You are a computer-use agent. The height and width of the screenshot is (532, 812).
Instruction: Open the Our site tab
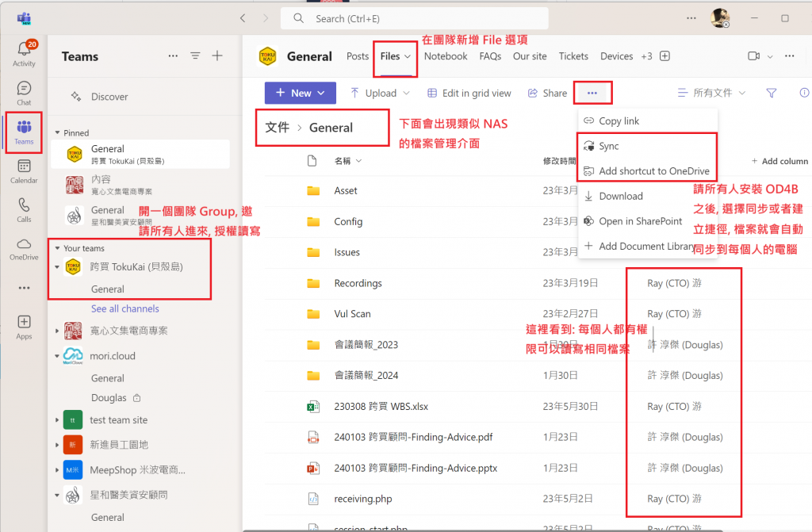530,56
